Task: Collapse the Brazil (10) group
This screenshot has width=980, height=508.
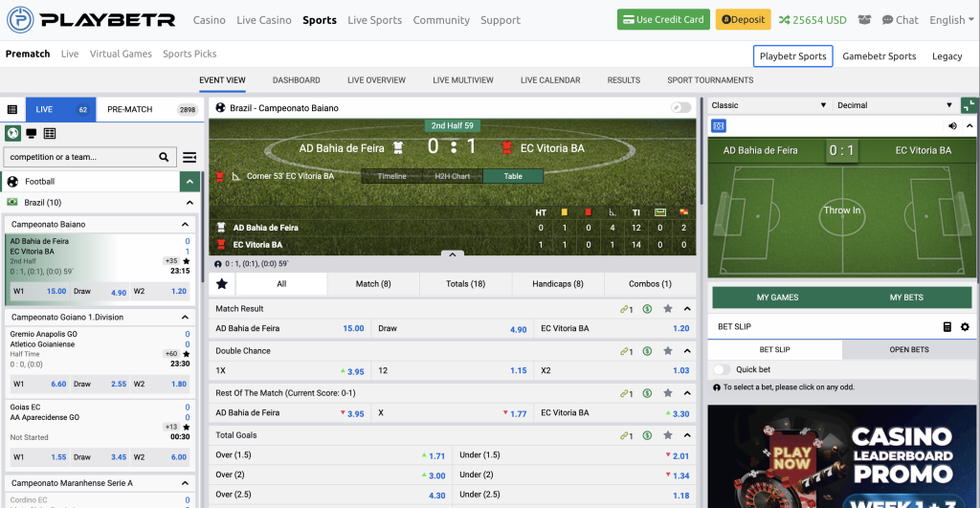Action: 189,203
